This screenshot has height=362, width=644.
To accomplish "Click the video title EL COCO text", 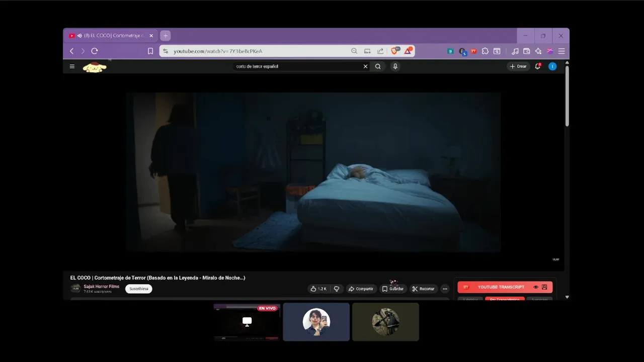I will pyautogui.click(x=157, y=278).
